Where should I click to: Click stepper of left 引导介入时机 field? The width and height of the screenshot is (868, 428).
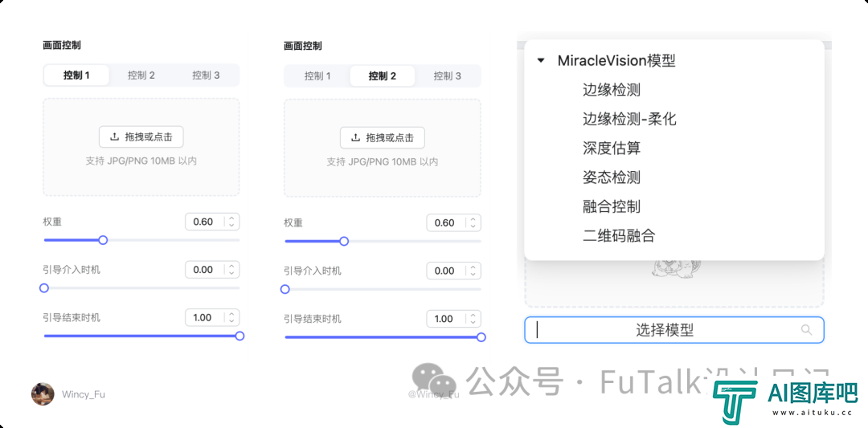pos(231,270)
